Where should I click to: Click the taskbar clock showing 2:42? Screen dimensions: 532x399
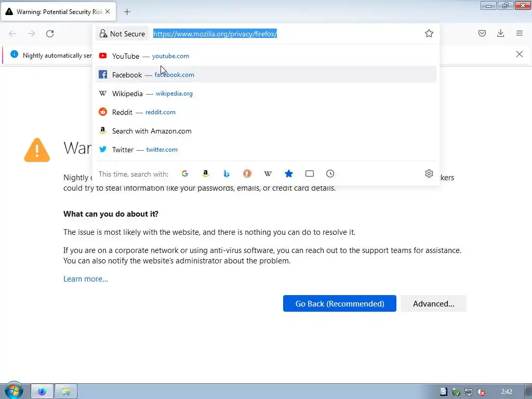(x=507, y=392)
